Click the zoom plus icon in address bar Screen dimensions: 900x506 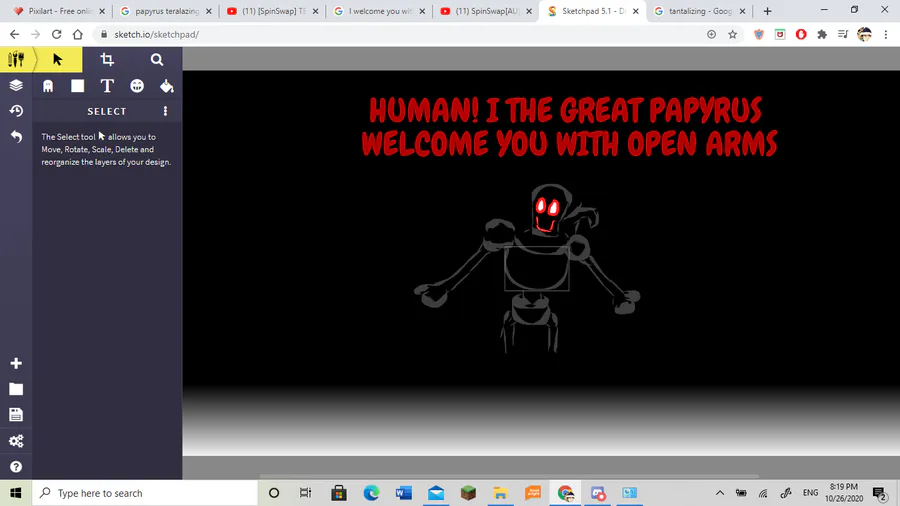click(711, 34)
